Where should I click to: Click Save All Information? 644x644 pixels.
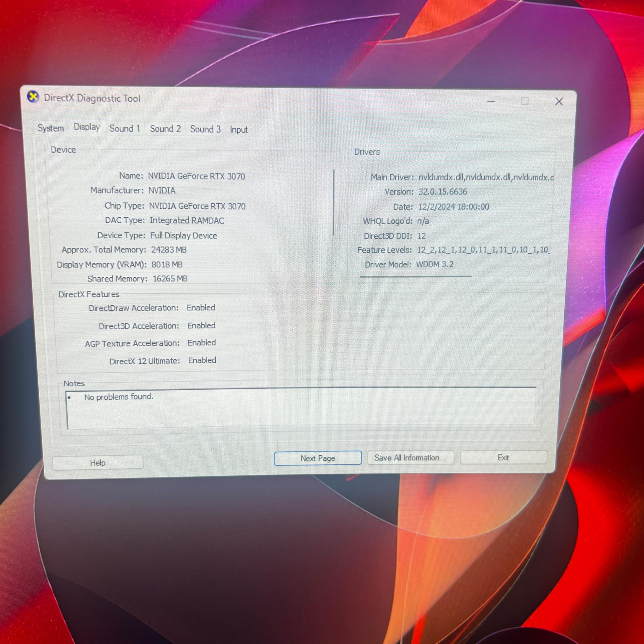coord(410,458)
